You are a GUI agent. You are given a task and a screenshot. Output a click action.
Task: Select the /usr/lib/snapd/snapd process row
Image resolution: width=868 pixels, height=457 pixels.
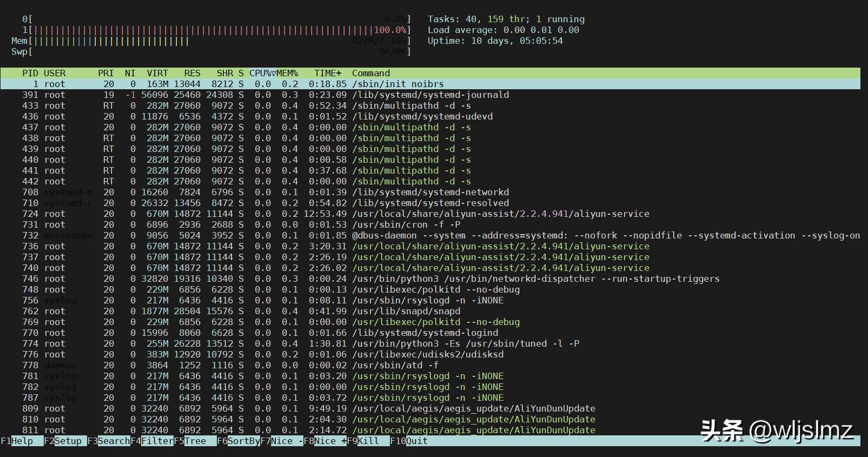430,311
